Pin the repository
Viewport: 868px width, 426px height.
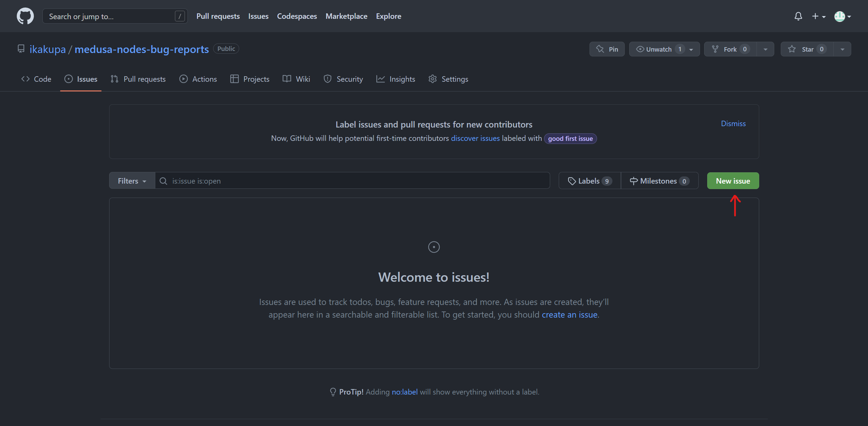(607, 49)
